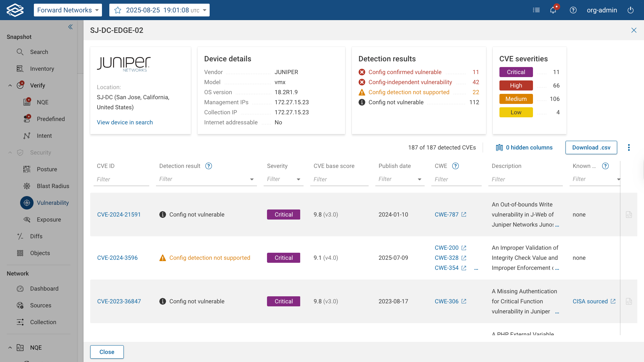The width and height of the screenshot is (644, 362).
Task: Open the CVE-2024-21591 details link
Action: click(119, 215)
